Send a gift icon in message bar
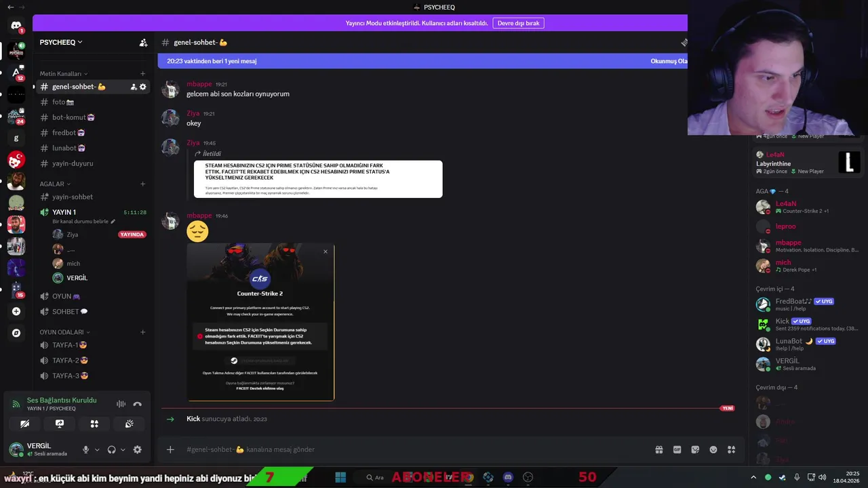The image size is (868, 488). tap(658, 449)
